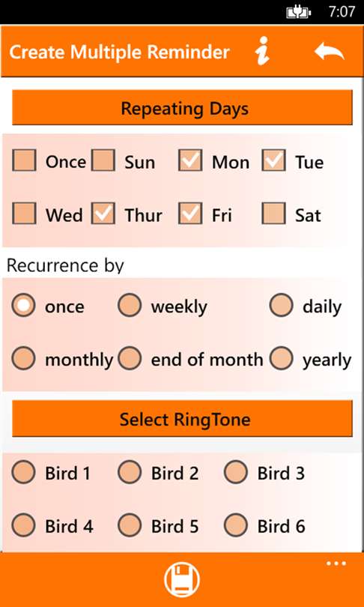Screen dimensions: 364x607
Task: Open the three-dots more menu
Action: [x=336, y=564]
